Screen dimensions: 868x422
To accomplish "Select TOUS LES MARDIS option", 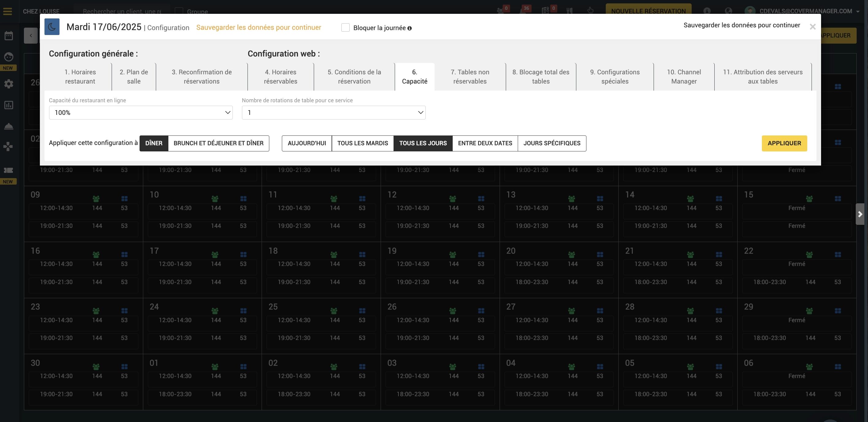I will tap(363, 143).
